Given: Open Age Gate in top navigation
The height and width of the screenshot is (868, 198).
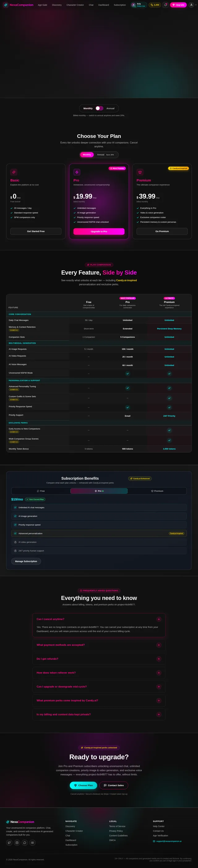Looking at the screenshot, I should (x=42, y=5).
